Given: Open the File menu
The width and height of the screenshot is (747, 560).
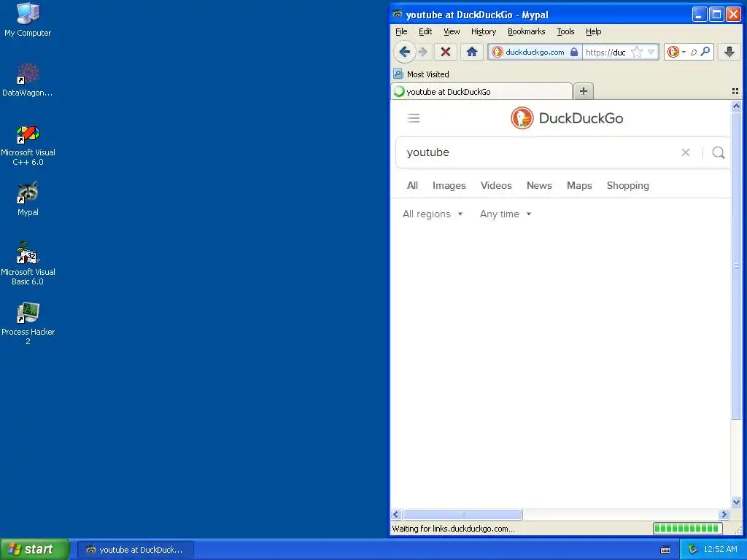Looking at the screenshot, I should 401,31.
